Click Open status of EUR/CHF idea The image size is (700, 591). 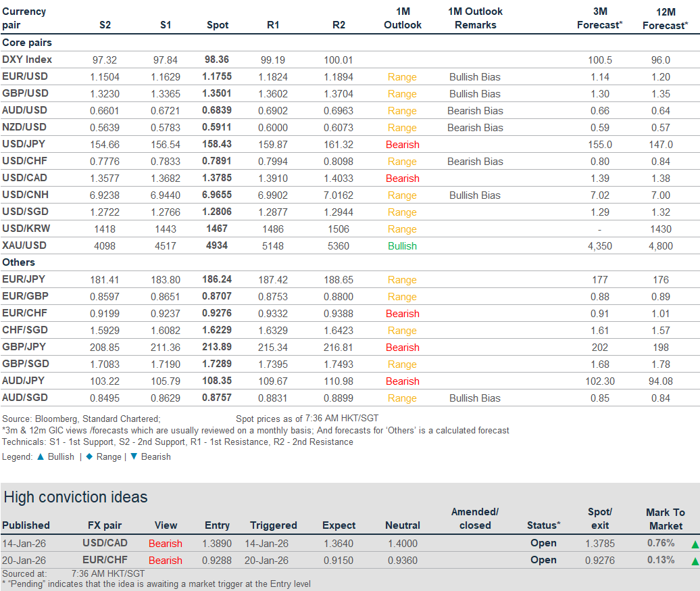tap(543, 560)
